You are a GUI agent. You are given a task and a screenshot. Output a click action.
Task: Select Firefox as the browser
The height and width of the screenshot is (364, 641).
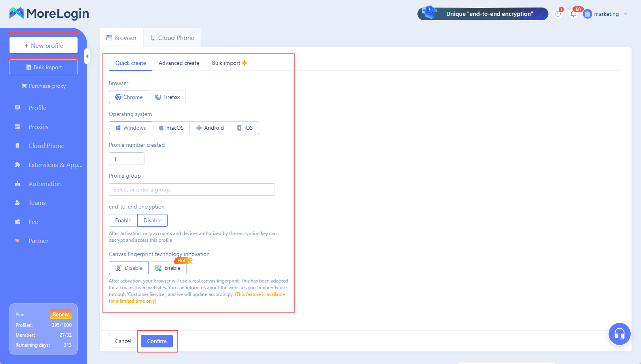(167, 97)
